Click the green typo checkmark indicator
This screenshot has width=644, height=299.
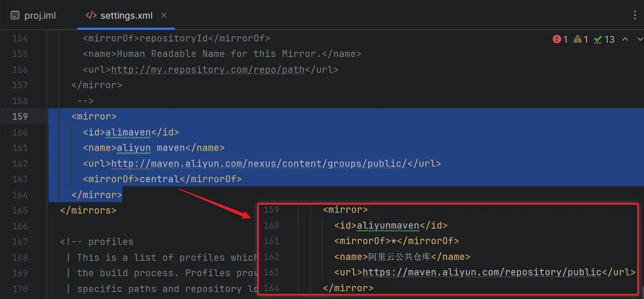(x=598, y=39)
